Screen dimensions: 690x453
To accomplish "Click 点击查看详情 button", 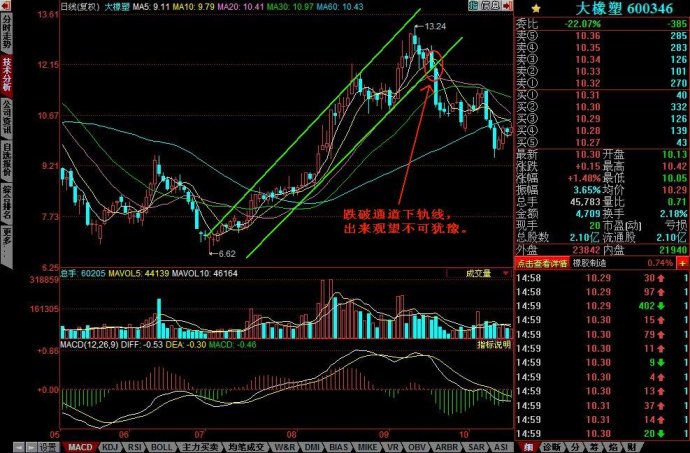I will tap(542, 263).
